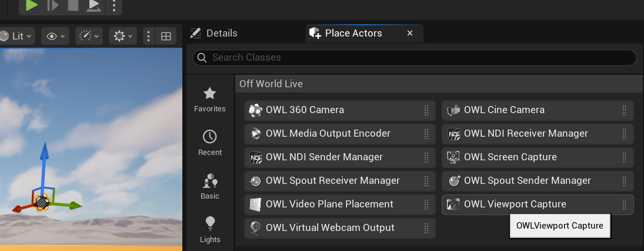
Task: Choose the OWL 360 Camera actor
Action: point(340,110)
